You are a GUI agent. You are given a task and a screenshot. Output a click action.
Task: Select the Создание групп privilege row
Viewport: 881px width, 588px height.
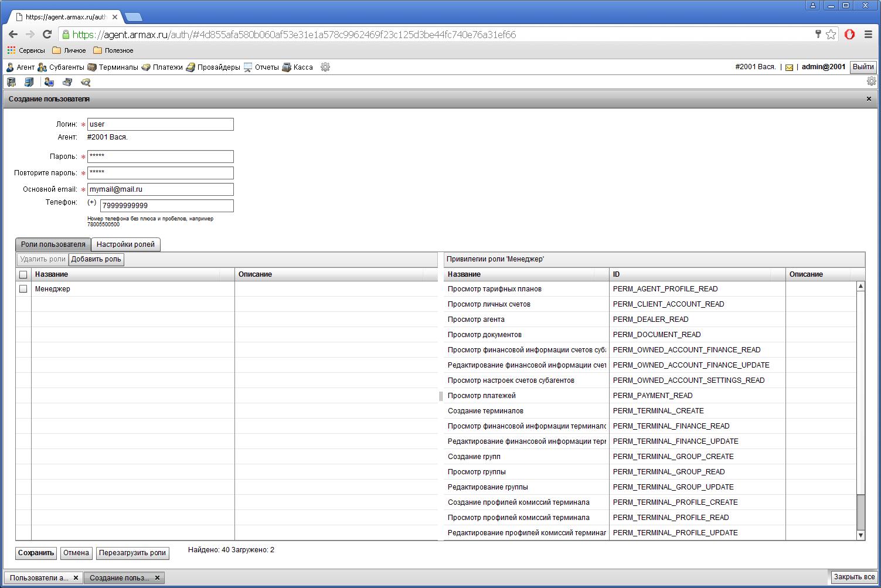coord(650,457)
